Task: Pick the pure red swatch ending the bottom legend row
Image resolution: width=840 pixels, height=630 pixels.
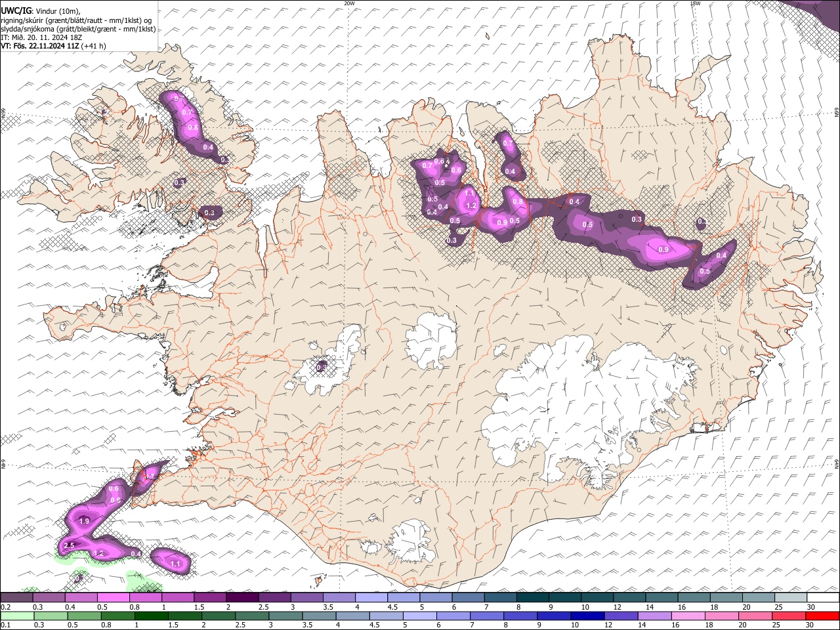Action: click(x=823, y=615)
